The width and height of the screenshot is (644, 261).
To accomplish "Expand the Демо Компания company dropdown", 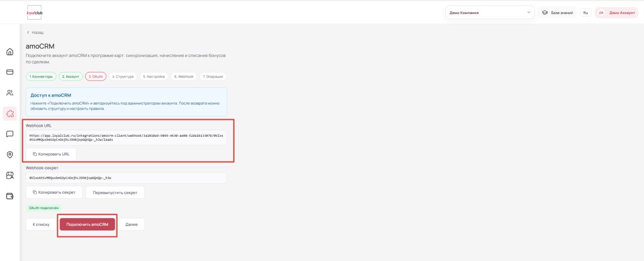I will 490,13.
